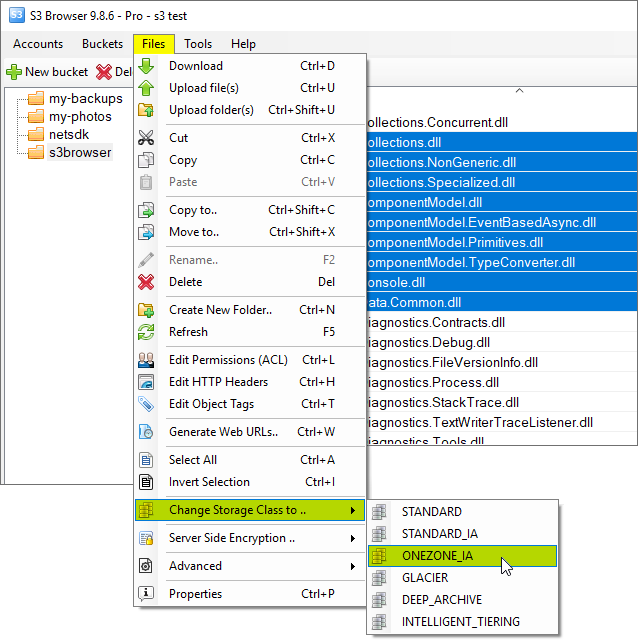This screenshot has height=640, width=638.
Task: Choose Delete from the Files menu
Action: (250, 282)
